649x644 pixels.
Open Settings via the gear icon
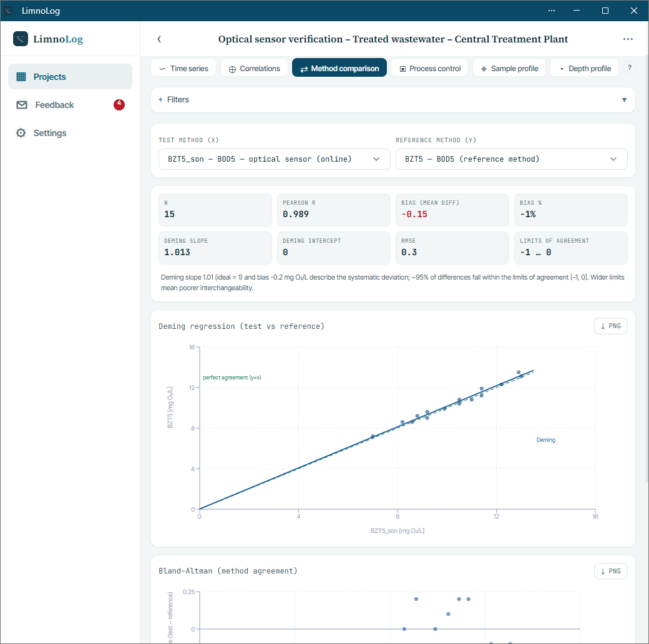tap(21, 133)
